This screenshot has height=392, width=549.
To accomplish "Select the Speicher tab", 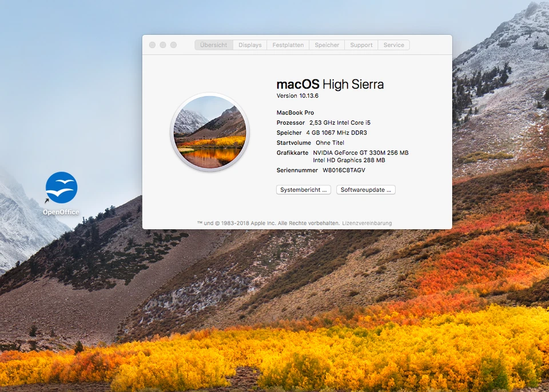I will [x=327, y=45].
